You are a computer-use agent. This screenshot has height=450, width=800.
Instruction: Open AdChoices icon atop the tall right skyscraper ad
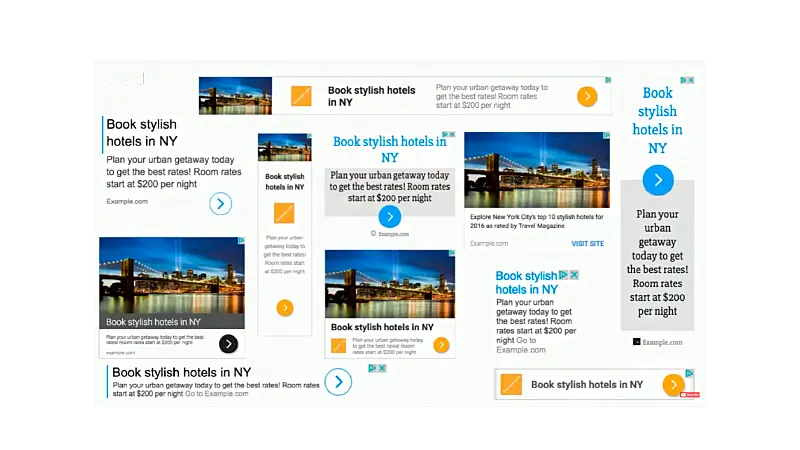point(684,80)
